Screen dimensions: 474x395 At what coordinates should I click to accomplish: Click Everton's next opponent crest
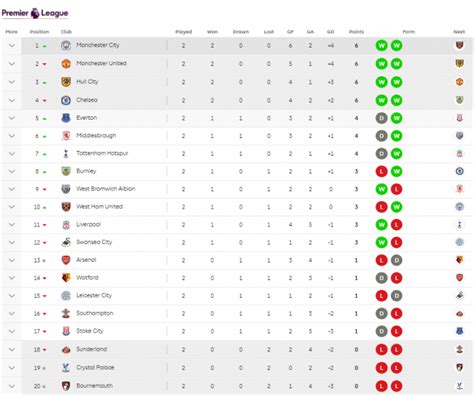[x=459, y=118]
